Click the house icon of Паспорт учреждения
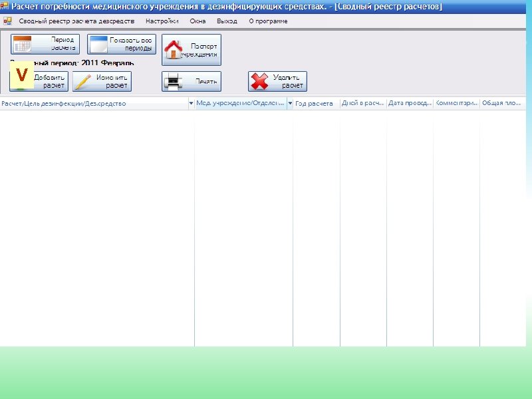The image size is (532, 399). pos(174,49)
